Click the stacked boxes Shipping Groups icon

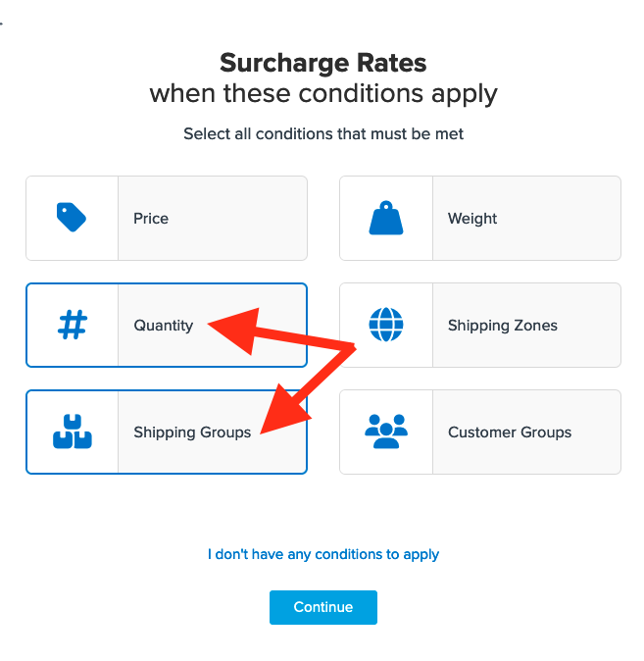tap(72, 432)
